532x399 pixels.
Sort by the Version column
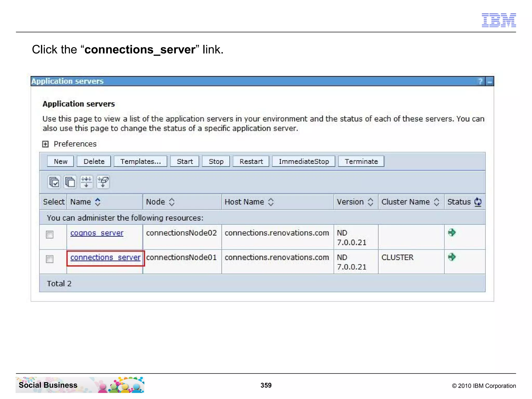click(370, 202)
